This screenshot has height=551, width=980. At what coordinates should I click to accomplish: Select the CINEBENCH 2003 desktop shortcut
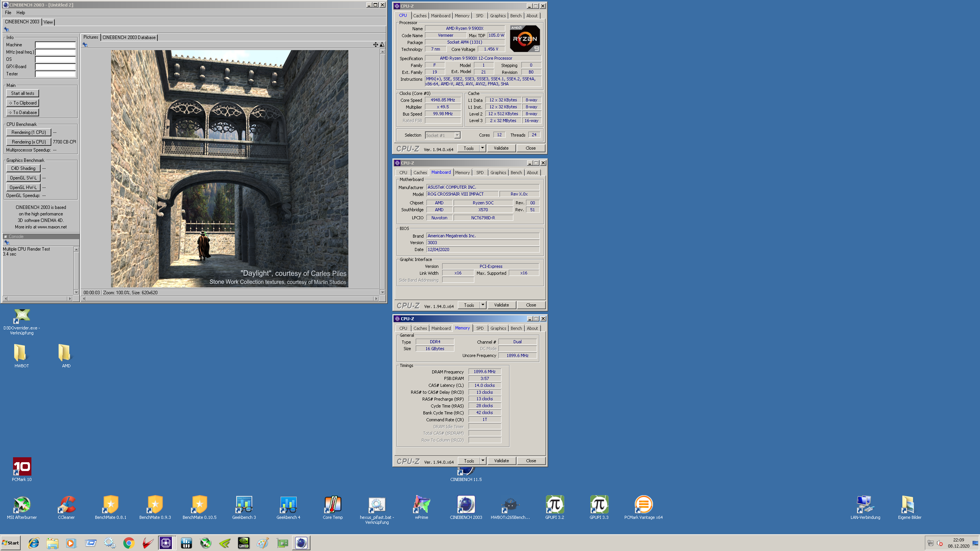(x=466, y=507)
